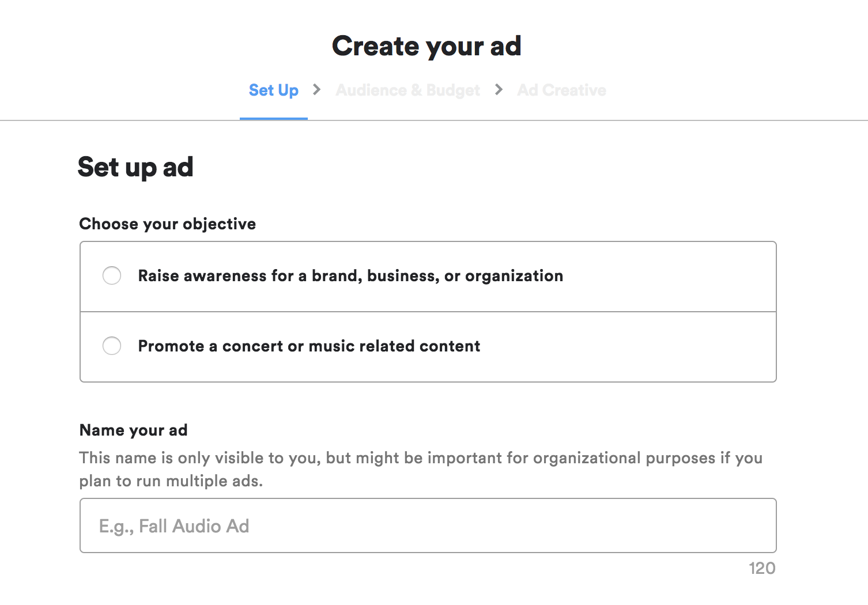Click the ad name input field
Screen dimensions: 868x605
428,525
